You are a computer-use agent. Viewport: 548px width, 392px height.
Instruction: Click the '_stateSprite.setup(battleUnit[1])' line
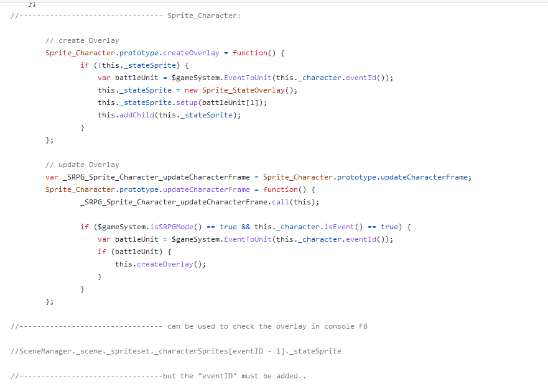pos(182,103)
